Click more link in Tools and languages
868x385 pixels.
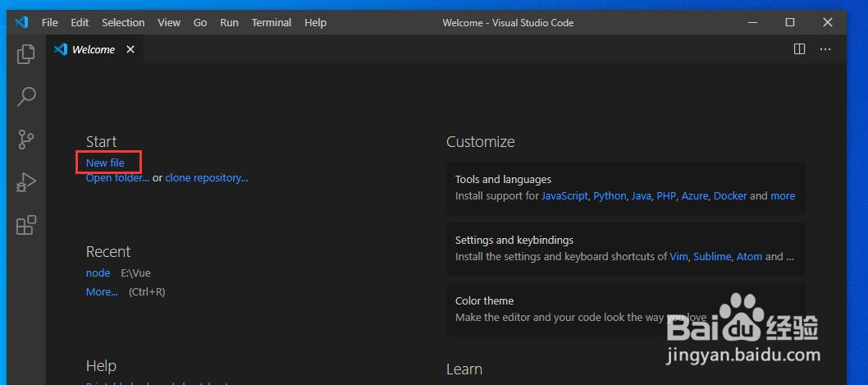(x=783, y=195)
